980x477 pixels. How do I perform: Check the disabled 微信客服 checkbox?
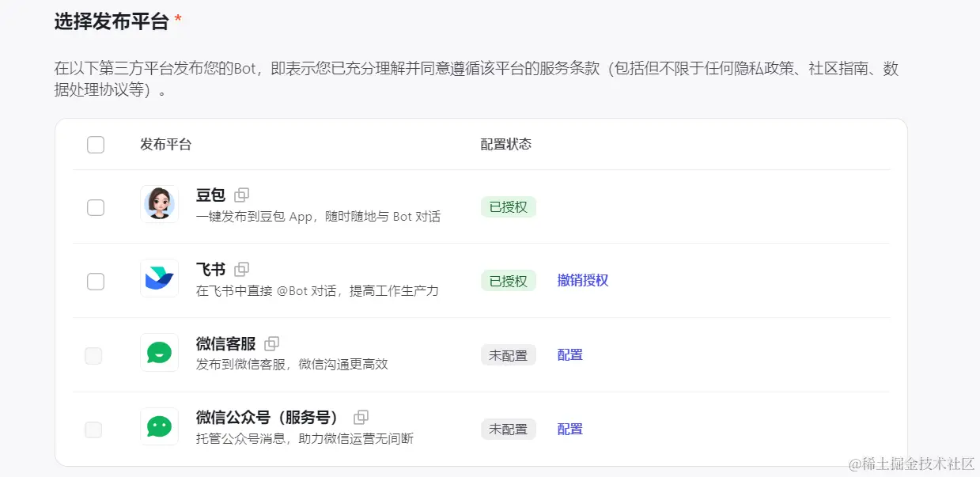pos(93,356)
